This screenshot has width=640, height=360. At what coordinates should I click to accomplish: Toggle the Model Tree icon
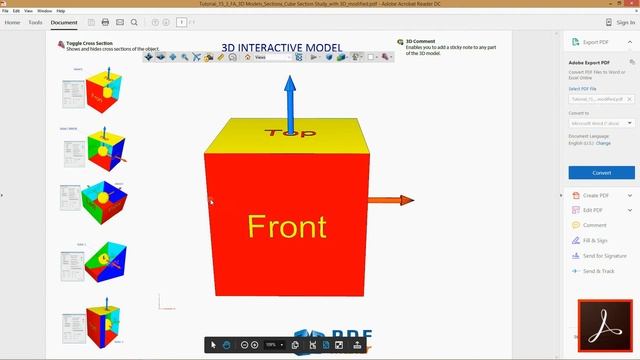(x=299, y=57)
